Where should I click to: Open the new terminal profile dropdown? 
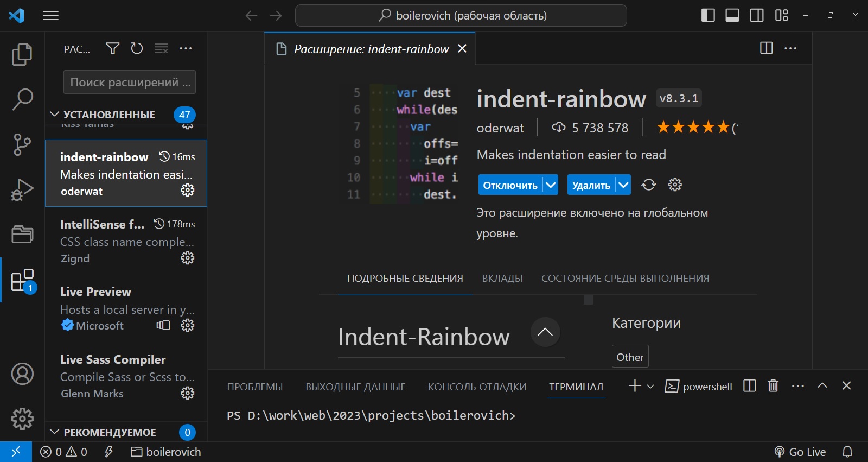pos(650,387)
